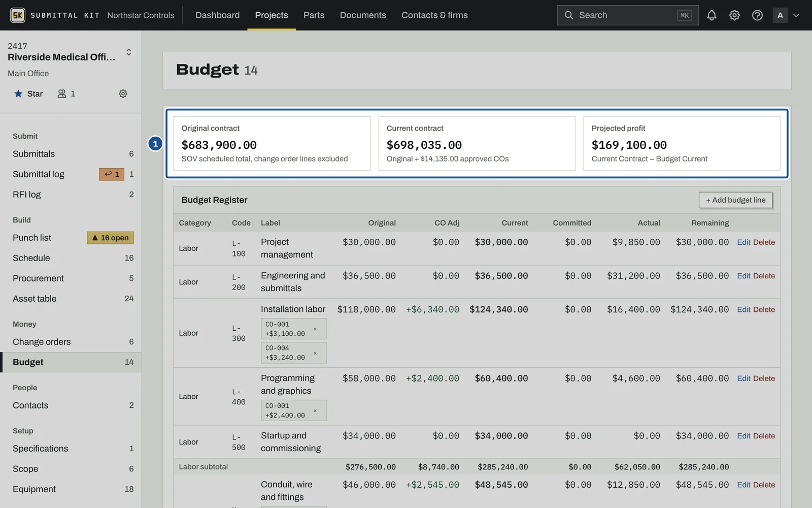The height and width of the screenshot is (508, 812).
Task: Click the Search field
Action: (x=628, y=15)
